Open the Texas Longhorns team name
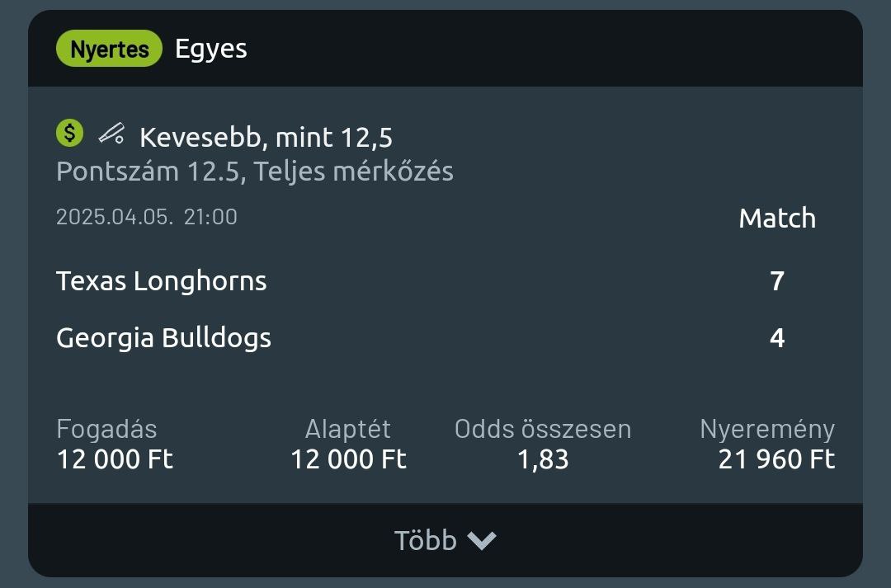 click(162, 281)
